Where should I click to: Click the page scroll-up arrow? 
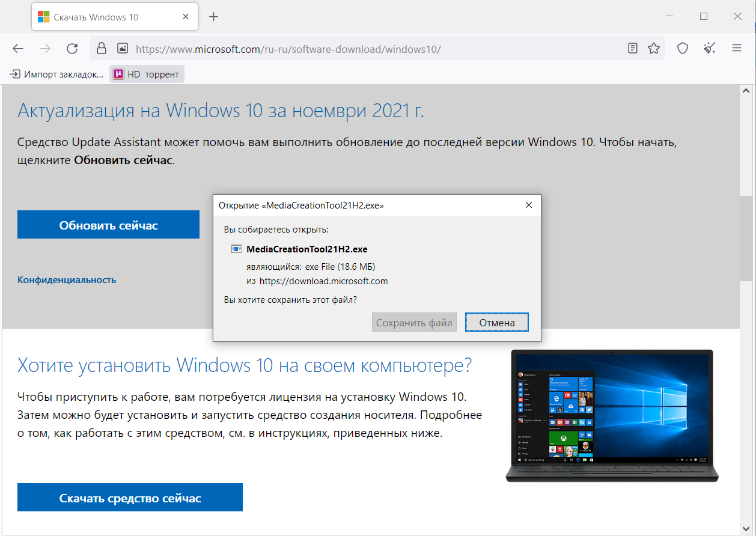[746, 91]
